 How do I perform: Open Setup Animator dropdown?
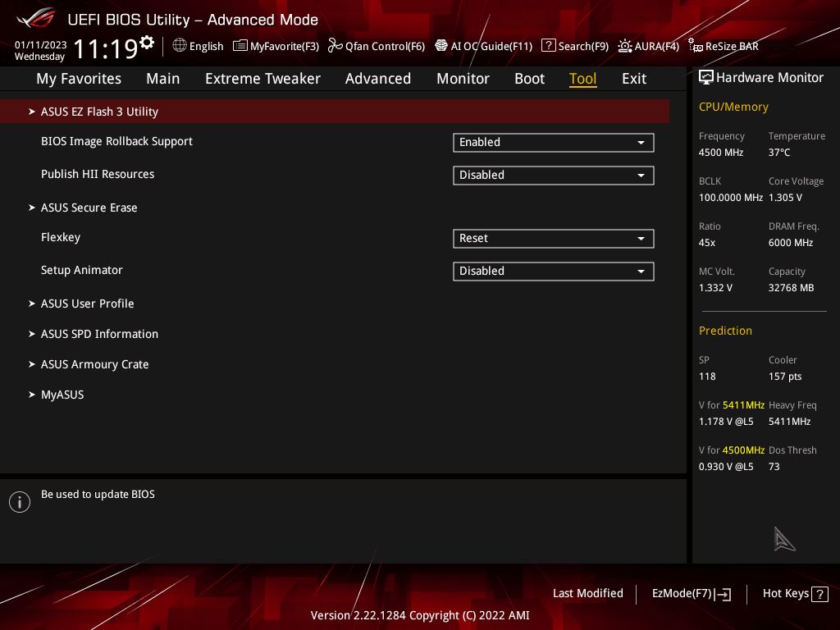point(554,271)
